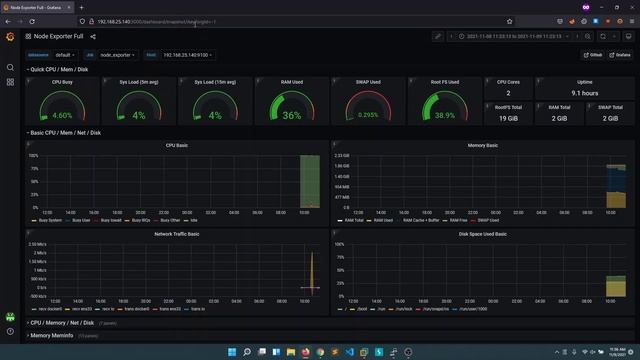The image size is (640, 360).
Task: Click the refresh dashboard icon
Action: point(603,37)
